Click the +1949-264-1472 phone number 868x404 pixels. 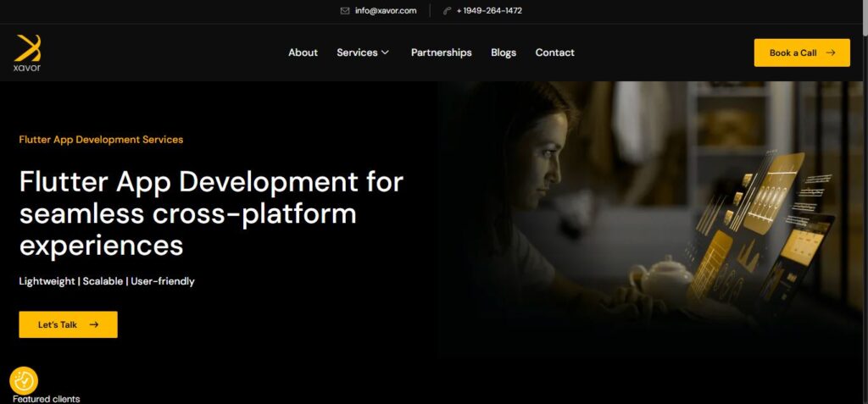tap(489, 11)
